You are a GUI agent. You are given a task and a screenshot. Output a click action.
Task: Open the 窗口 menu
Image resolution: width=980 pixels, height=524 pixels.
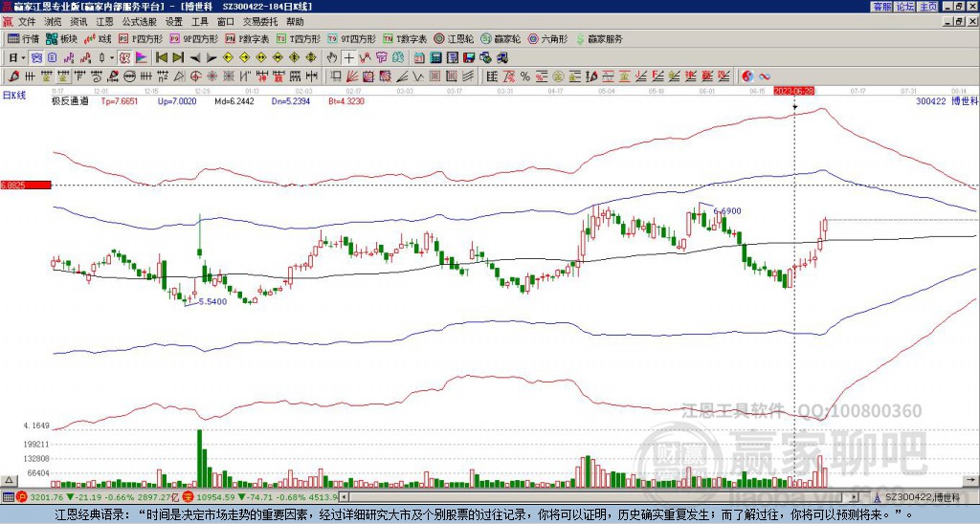[226, 22]
